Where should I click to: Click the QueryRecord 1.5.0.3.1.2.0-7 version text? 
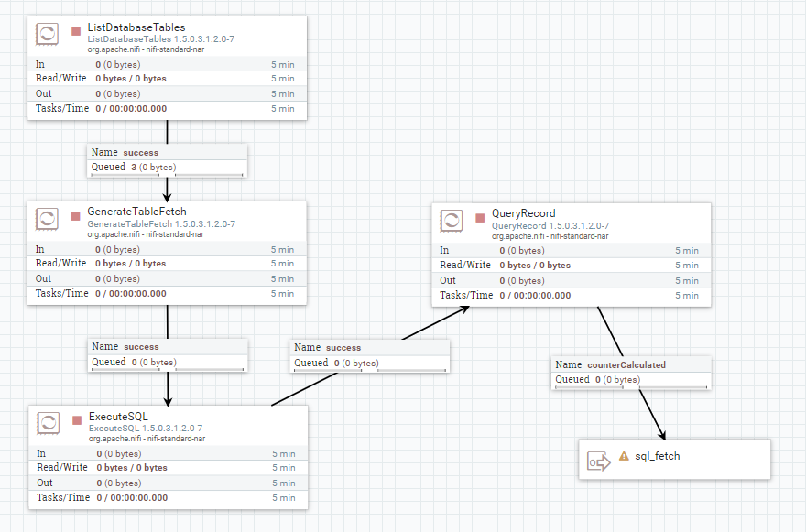click(550, 225)
